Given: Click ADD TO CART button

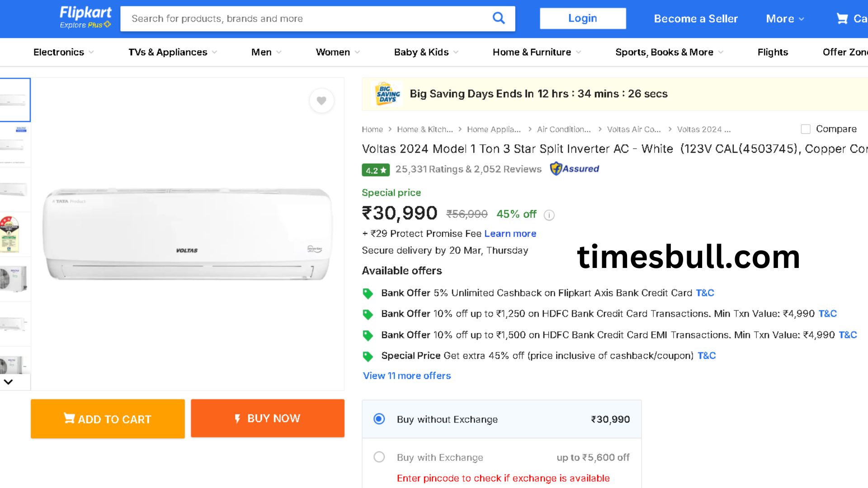Looking at the screenshot, I should [x=108, y=419].
